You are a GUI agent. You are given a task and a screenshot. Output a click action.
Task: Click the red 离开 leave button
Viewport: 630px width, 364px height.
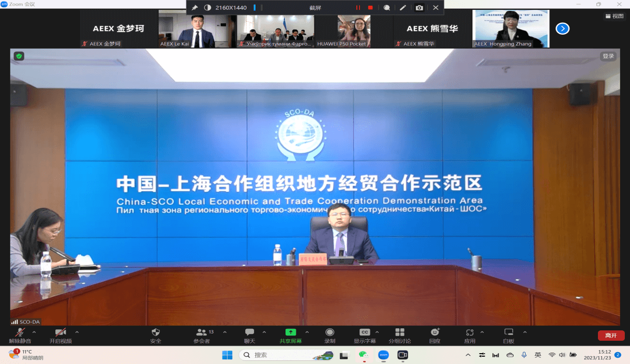[611, 336]
